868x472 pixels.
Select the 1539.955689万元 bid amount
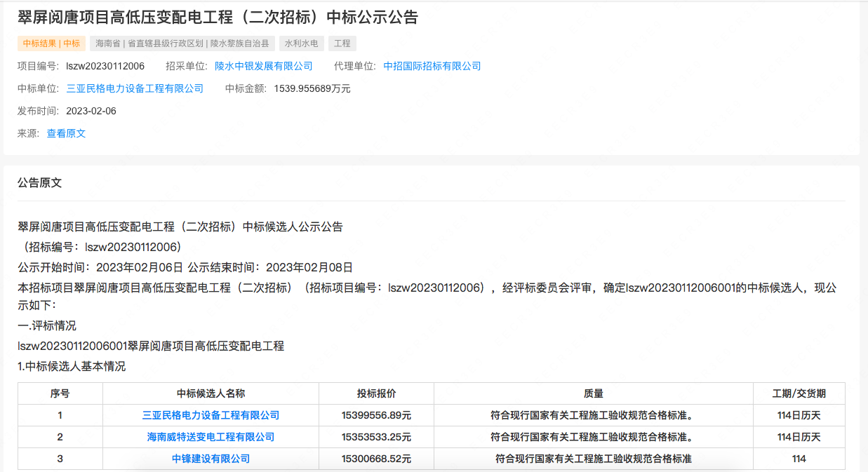click(x=312, y=88)
